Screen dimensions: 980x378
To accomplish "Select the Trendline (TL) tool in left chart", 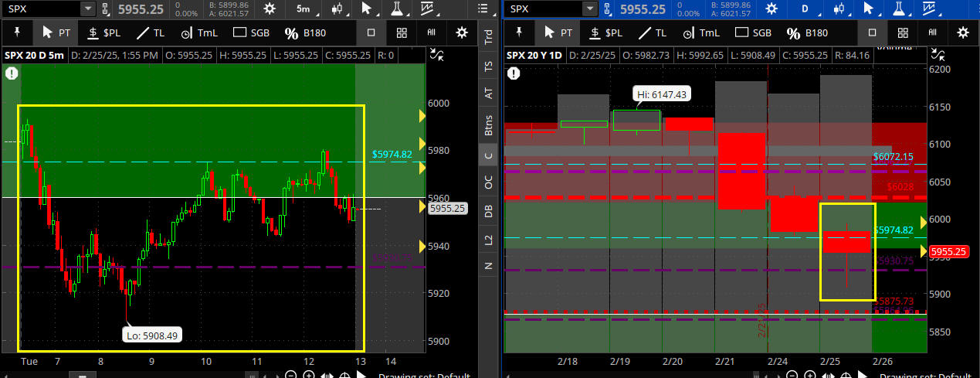I will point(150,33).
